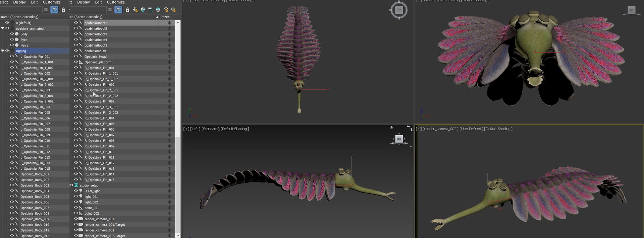The height and width of the screenshot is (238, 644).
Task: Open the Display menu in the right explorer
Action: pos(84,2)
